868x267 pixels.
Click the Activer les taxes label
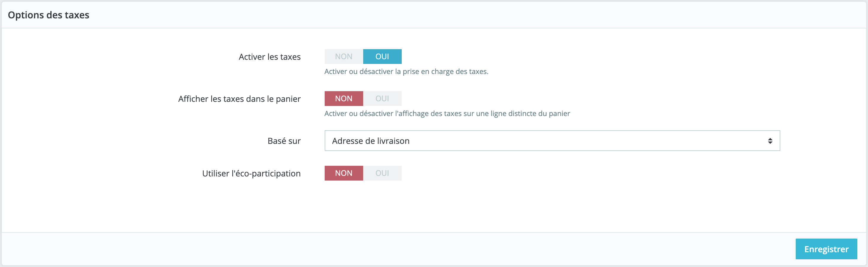click(x=270, y=57)
